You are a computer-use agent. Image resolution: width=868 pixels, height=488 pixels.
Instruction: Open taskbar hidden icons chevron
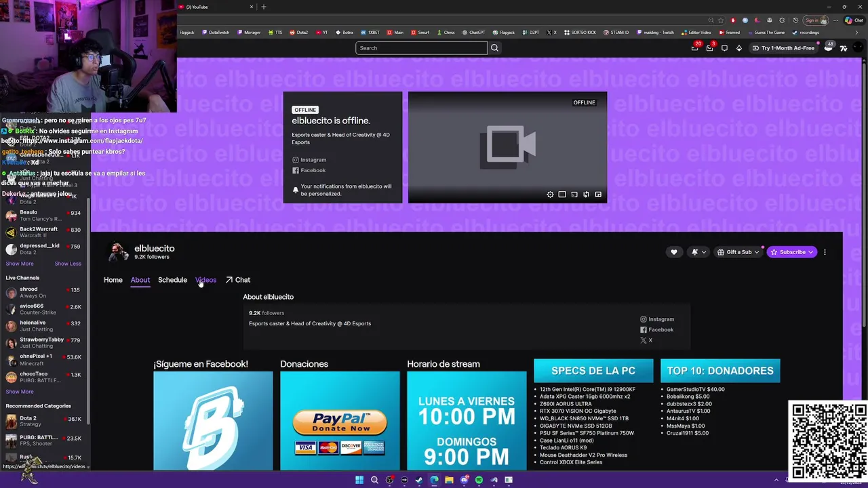(x=777, y=480)
